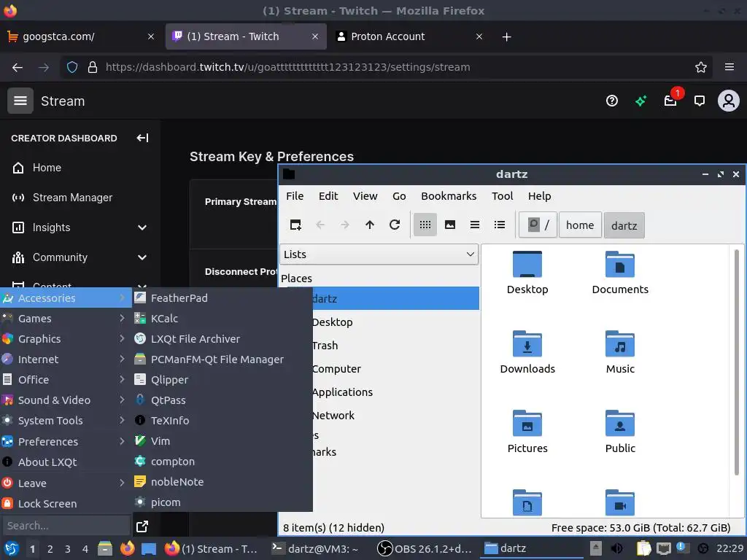747x560 pixels.
Task: Switch file manager to detailed list view
Action: (x=499, y=225)
